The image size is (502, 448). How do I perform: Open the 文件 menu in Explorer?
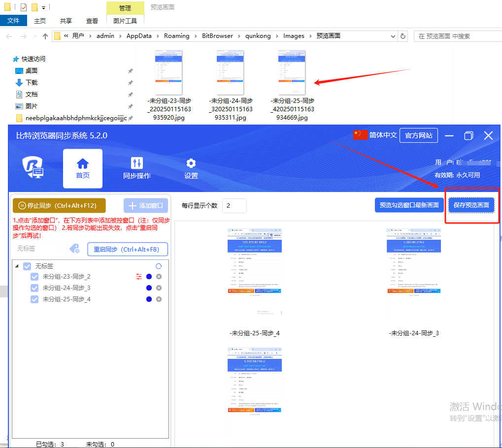coord(13,21)
